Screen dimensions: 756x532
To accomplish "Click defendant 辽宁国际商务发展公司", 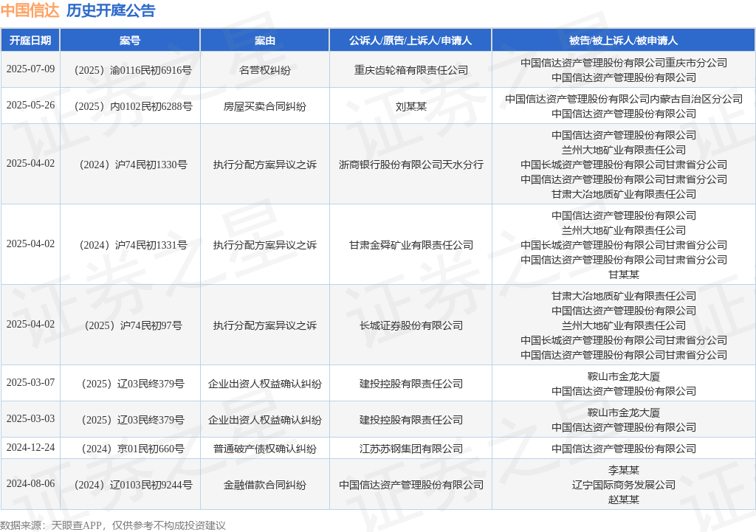I will coord(623,485).
